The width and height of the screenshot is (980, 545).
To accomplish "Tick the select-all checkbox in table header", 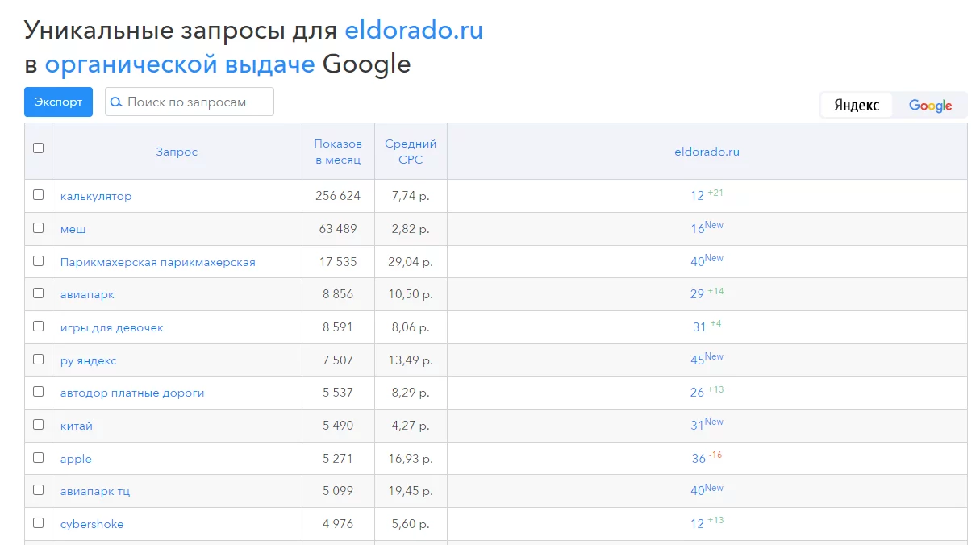I will click(38, 148).
